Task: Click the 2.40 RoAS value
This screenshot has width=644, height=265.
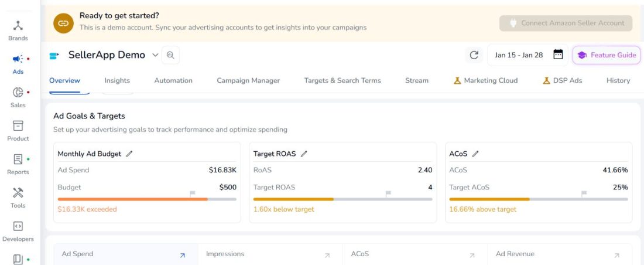Action: (x=425, y=170)
